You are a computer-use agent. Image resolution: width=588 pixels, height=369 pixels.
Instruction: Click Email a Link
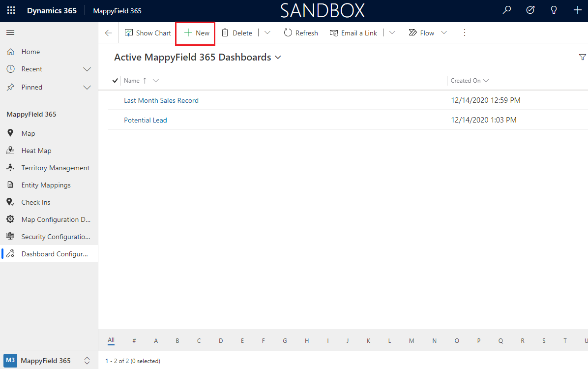coord(353,33)
